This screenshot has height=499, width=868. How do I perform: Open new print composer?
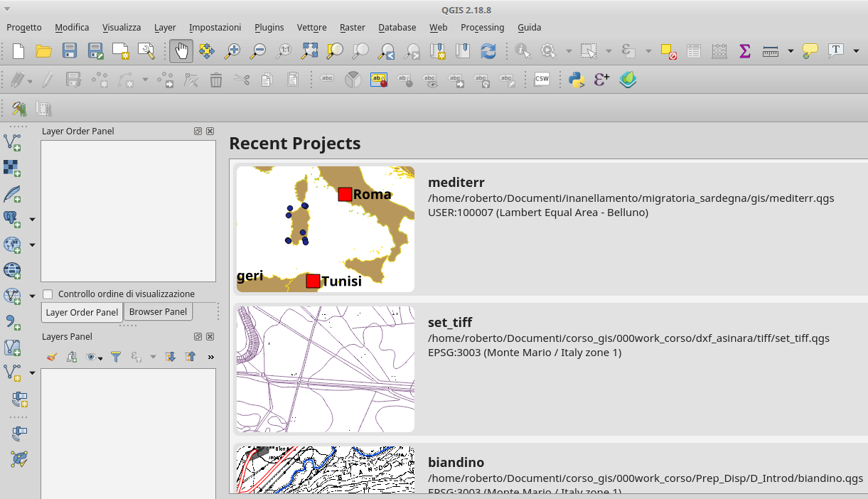click(x=121, y=50)
